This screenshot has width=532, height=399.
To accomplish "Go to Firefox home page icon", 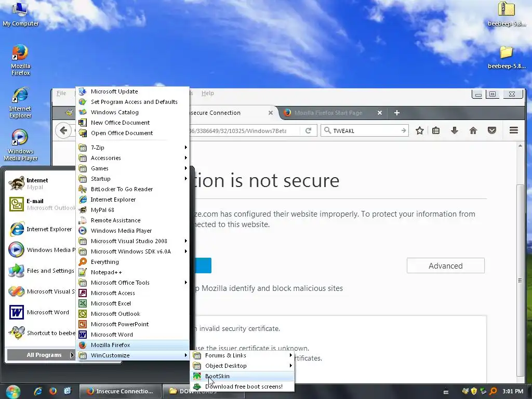I will pyautogui.click(x=473, y=130).
